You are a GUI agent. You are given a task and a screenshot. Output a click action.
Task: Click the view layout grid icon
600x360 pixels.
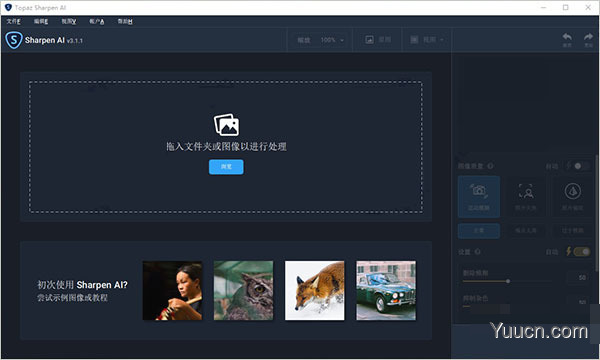click(x=414, y=39)
